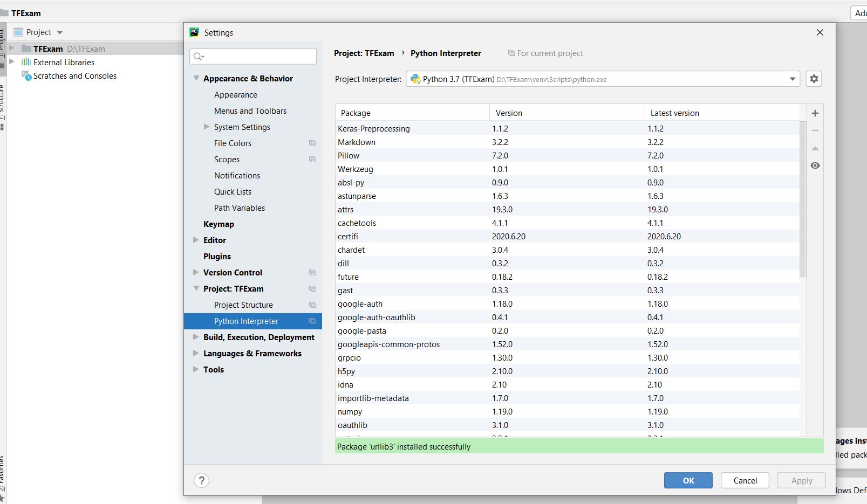Screen dimensions: 867x504
Task: Select the numpy package row
Action: click(567, 411)
